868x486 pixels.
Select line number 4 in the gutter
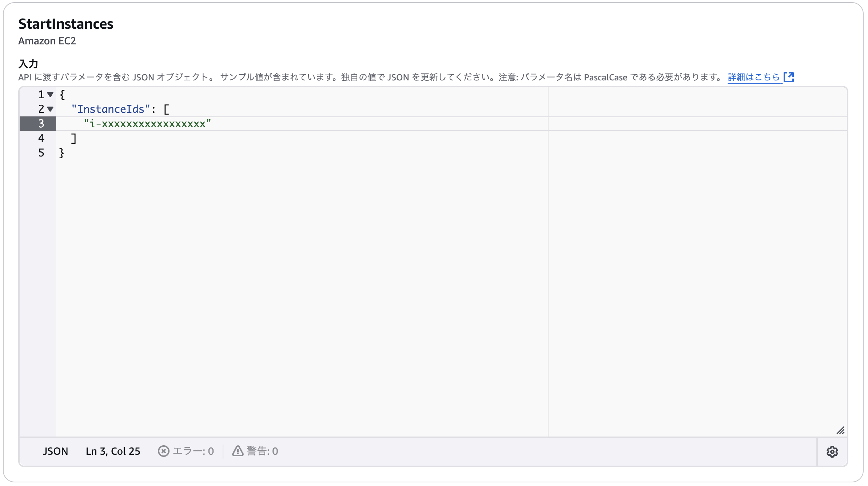(41, 138)
